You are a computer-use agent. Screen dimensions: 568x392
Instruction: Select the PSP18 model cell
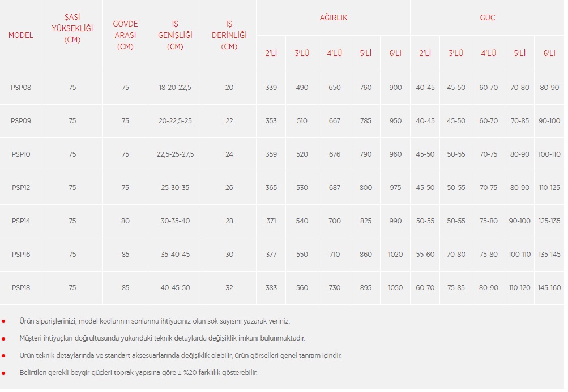coord(21,288)
